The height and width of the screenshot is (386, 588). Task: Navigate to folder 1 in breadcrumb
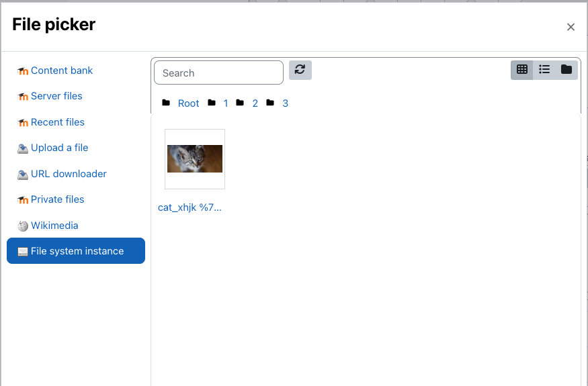226,103
